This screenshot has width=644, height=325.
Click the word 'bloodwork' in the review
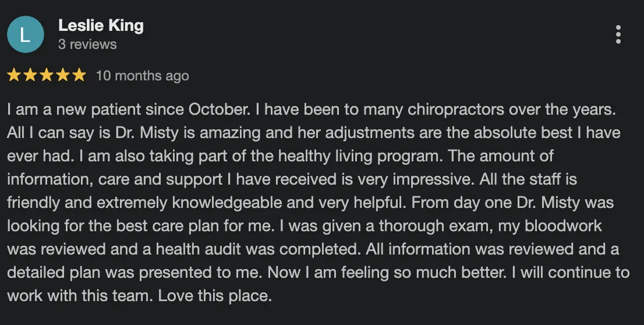[563, 226]
